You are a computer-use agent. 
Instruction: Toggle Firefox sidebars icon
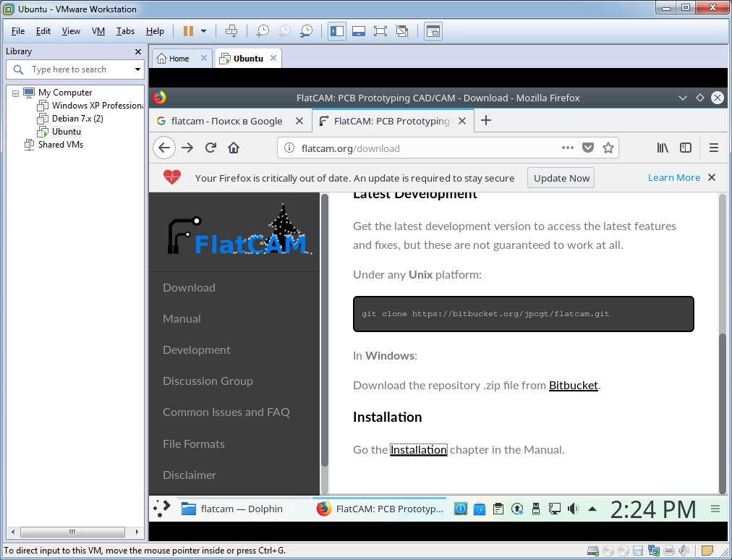point(685,148)
